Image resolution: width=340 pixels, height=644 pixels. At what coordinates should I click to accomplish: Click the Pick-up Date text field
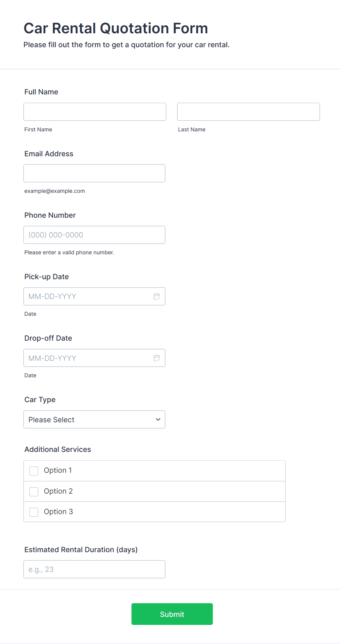(88, 296)
